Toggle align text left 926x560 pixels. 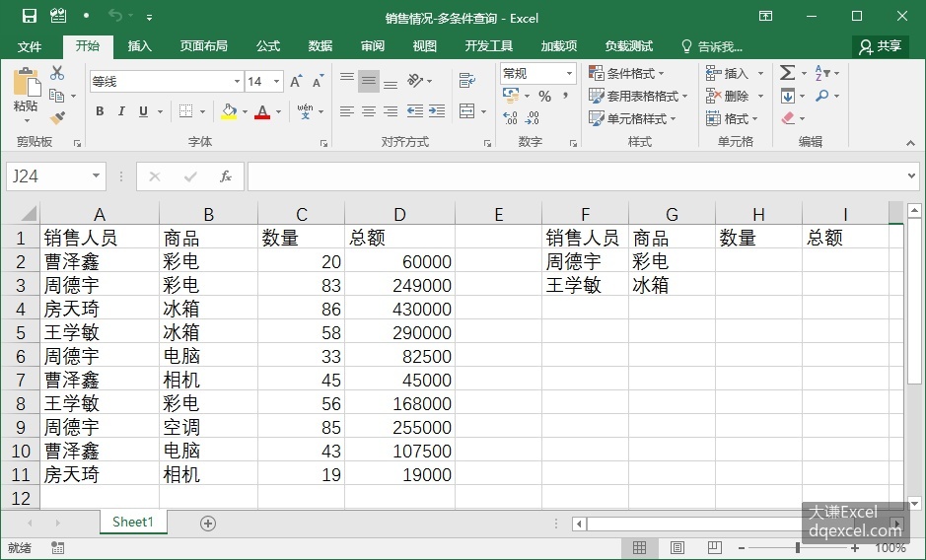pyautogui.click(x=347, y=111)
